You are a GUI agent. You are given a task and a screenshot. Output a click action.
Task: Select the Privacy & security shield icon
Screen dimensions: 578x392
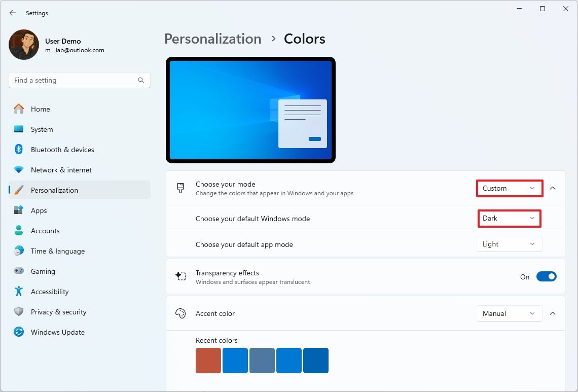coord(19,312)
